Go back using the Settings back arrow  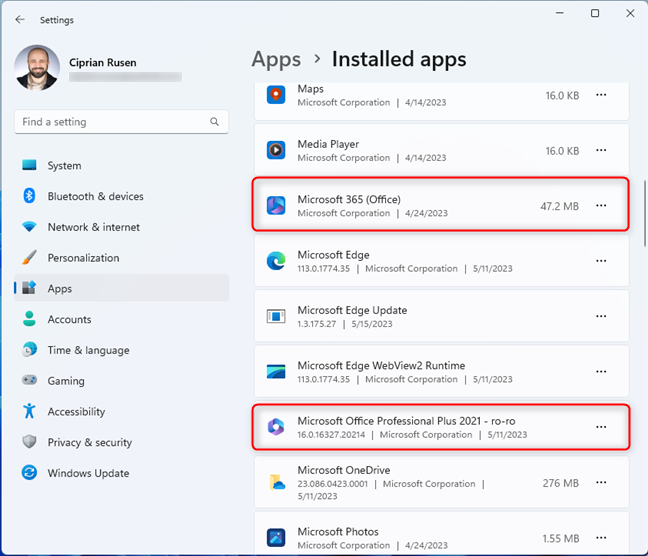tap(20, 19)
